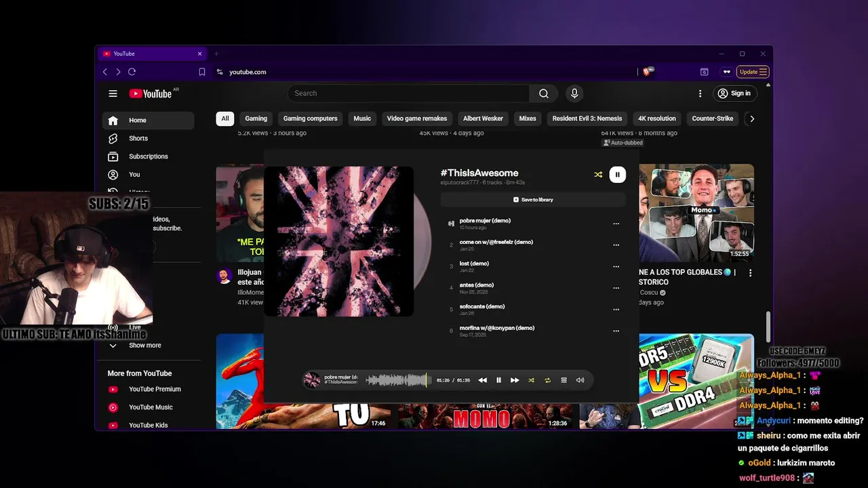Go back with browser back arrow
The height and width of the screenshot is (488, 868).
(105, 72)
